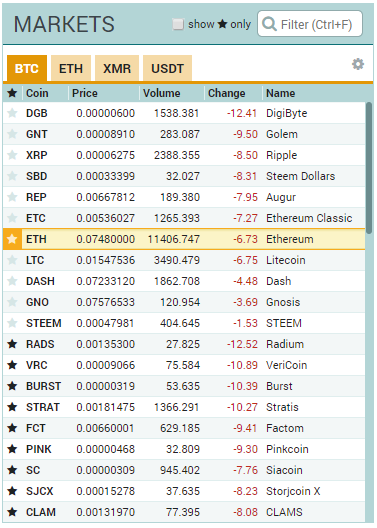Focus the Filter search input field
377x528 pixels.
pos(310,24)
